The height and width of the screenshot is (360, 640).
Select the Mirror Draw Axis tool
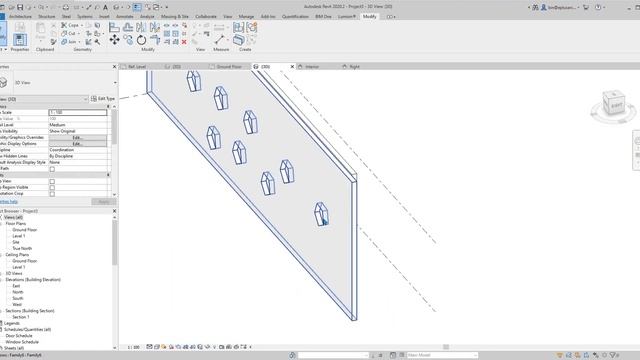click(x=155, y=27)
